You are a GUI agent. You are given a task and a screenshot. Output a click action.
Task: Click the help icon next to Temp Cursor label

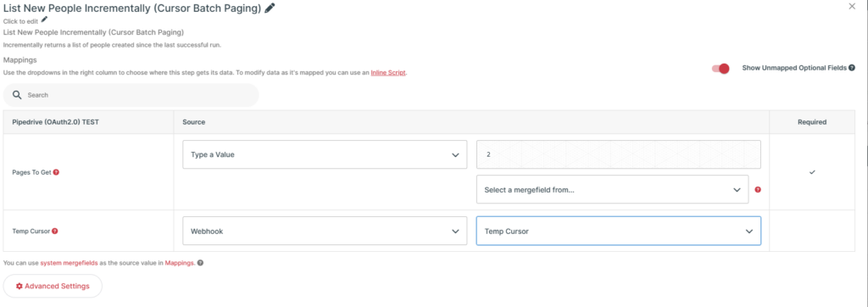tap(55, 231)
